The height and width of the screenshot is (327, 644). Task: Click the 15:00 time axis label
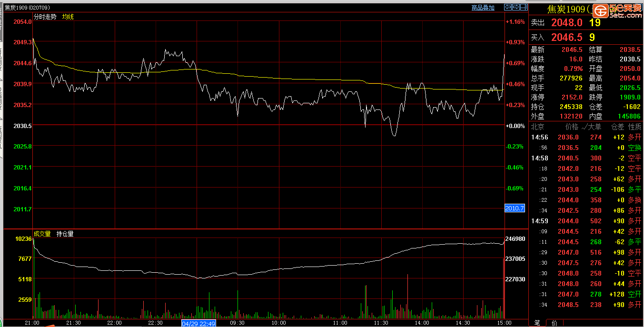click(504, 323)
